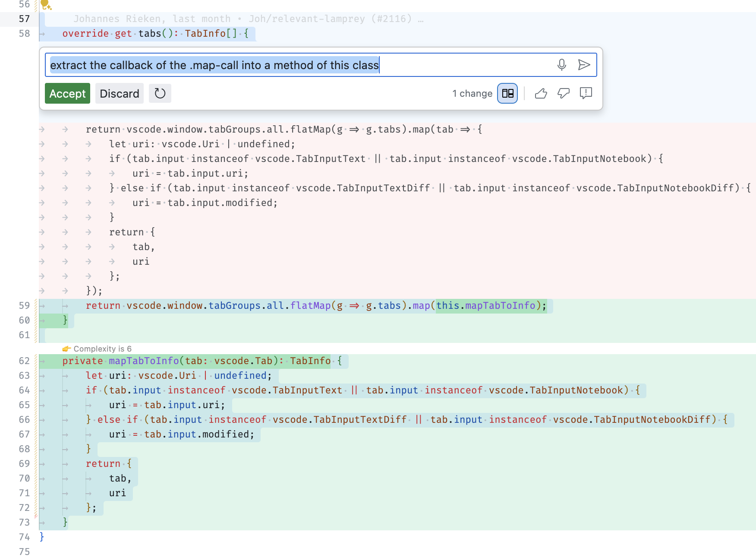Click the mapTabToInfo method name on line 62

[145, 361]
